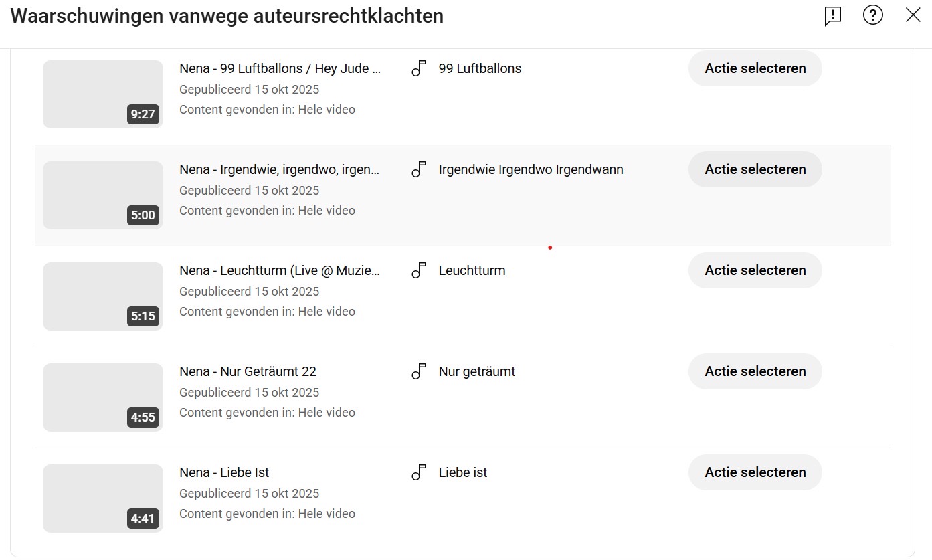Viewport: 932px width, 560px height.
Task: Open Actie selecteren for 99 Luftballons video
Action: [x=755, y=68]
